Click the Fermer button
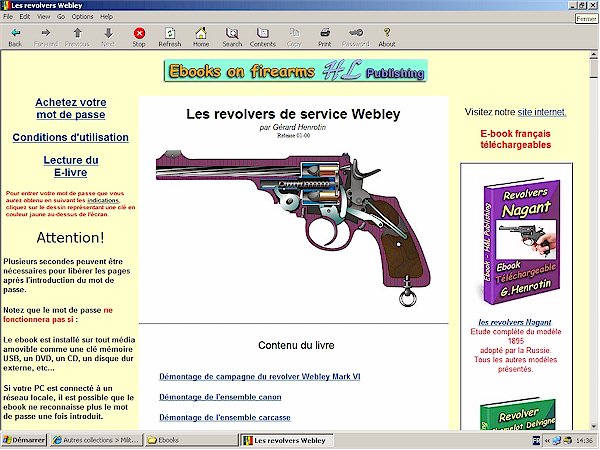The image size is (600, 450). pyautogui.click(x=586, y=19)
